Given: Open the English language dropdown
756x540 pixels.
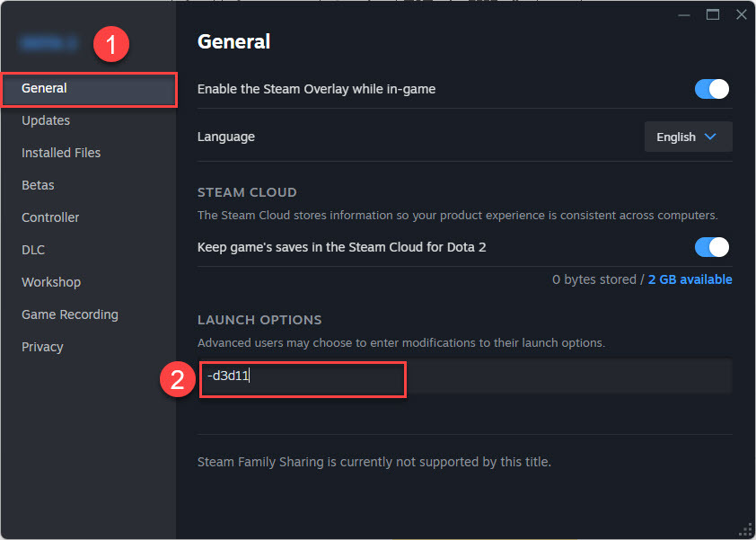Looking at the screenshot, I should pos(688,136).
